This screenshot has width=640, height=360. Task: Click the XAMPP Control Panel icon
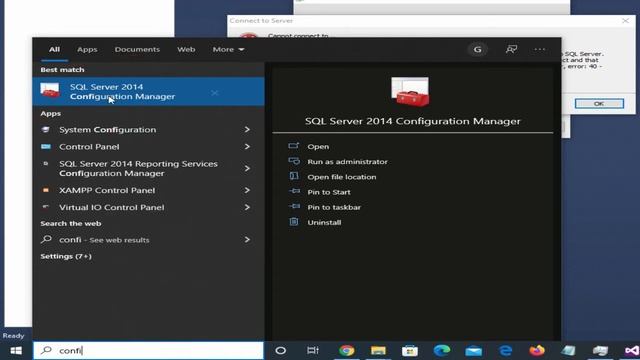46,190
